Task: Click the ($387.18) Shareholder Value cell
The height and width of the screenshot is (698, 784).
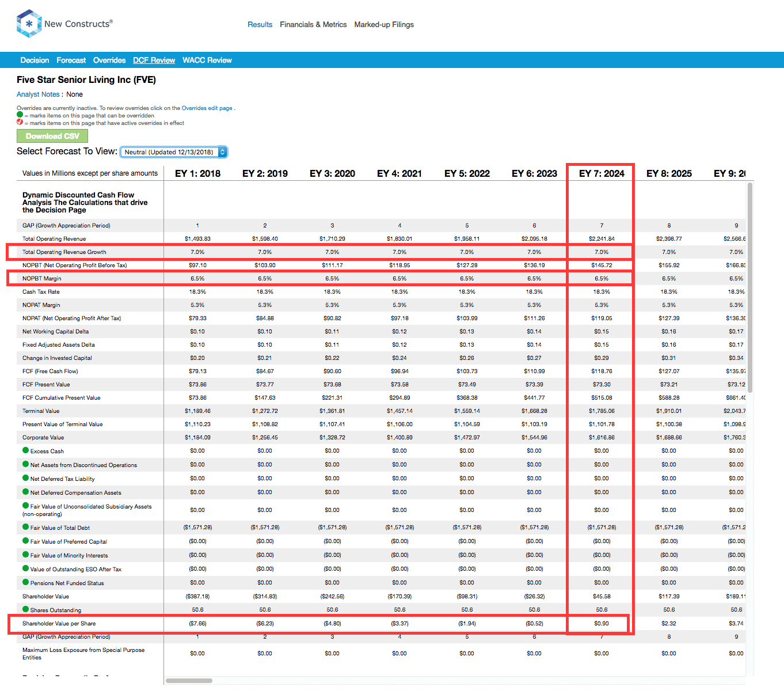Action: (x=197, y=596)
